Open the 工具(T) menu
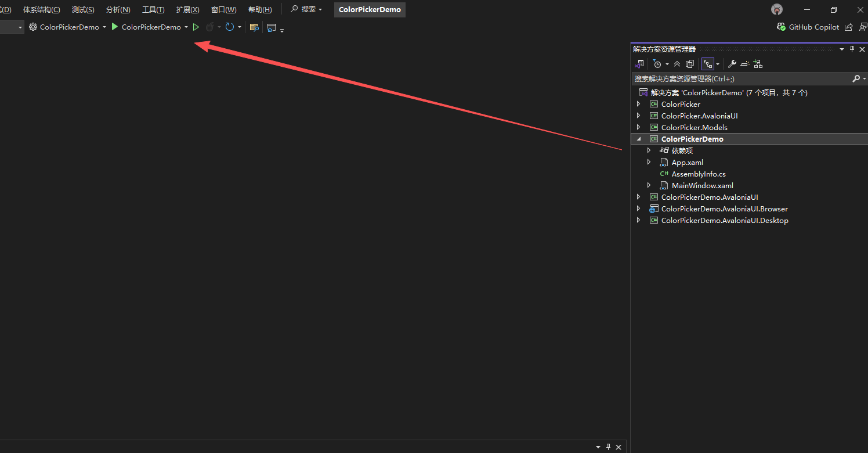 (153, 10)
